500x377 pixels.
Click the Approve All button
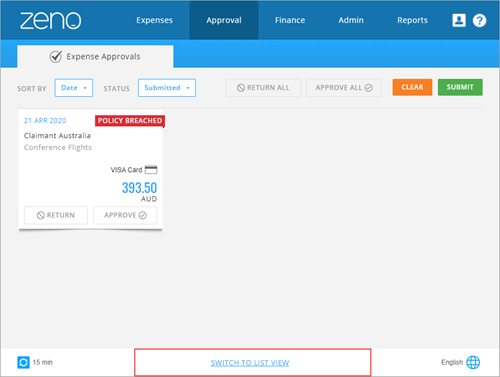coord(344,88)
